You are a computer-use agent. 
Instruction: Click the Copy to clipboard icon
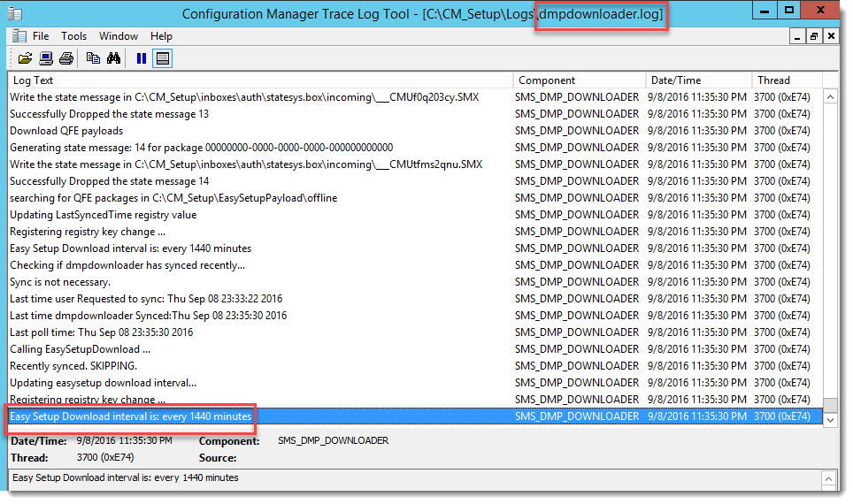click(93, 58)
